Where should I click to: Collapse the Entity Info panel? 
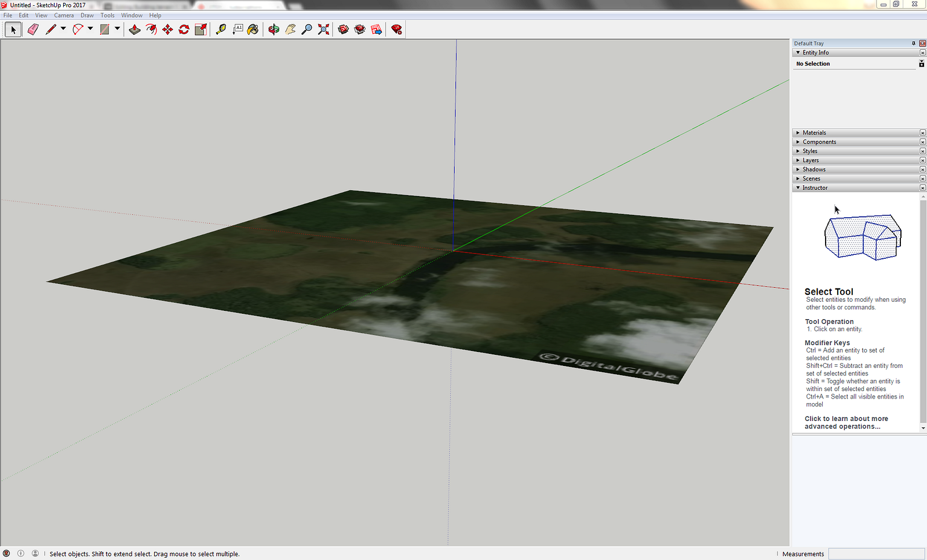[798, 53]
